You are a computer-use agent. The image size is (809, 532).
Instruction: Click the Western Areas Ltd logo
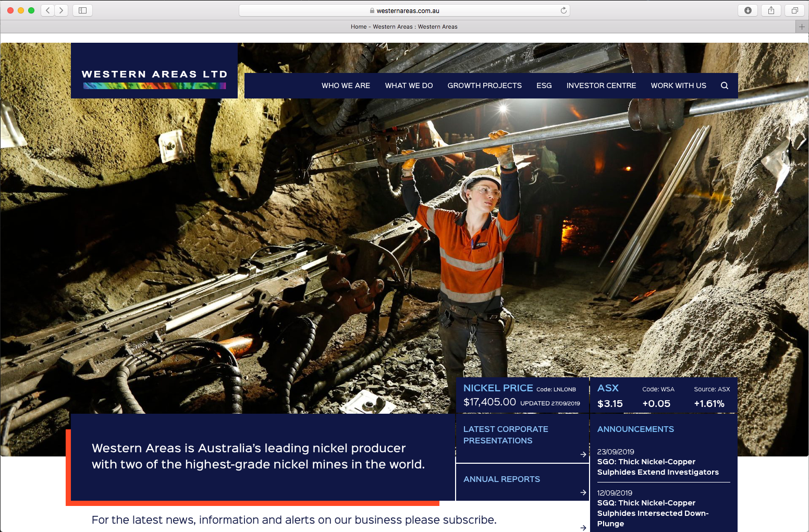(x=154, y=71)
